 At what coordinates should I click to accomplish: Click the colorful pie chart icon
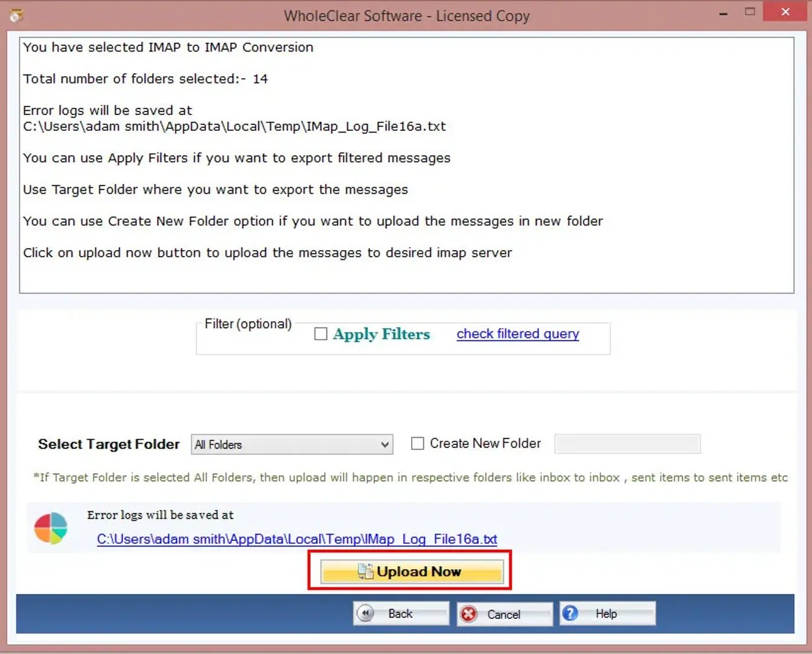click(x=51, y=528)
